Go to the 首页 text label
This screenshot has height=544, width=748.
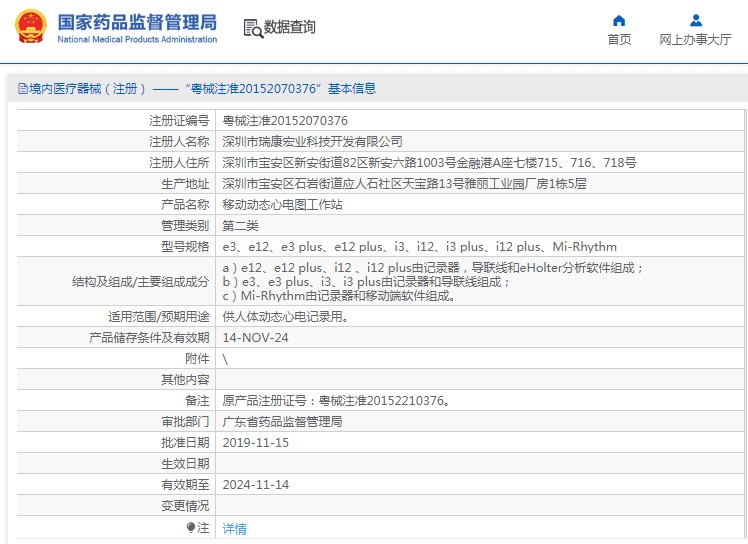619,40
